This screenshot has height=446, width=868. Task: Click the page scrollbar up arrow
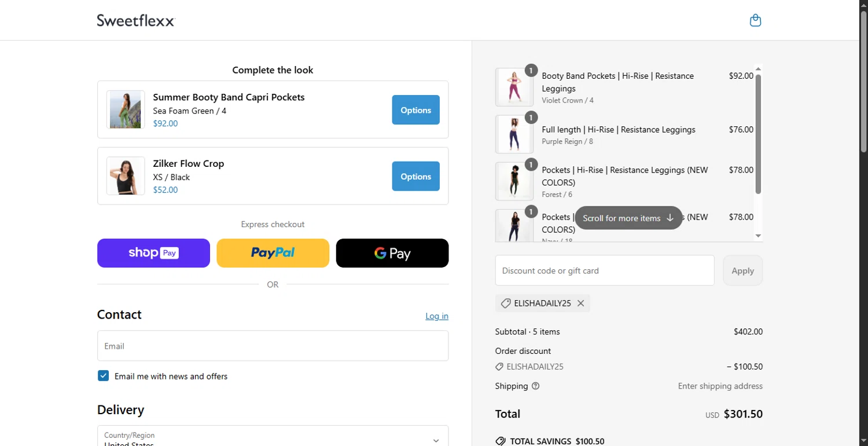(863, 4)
